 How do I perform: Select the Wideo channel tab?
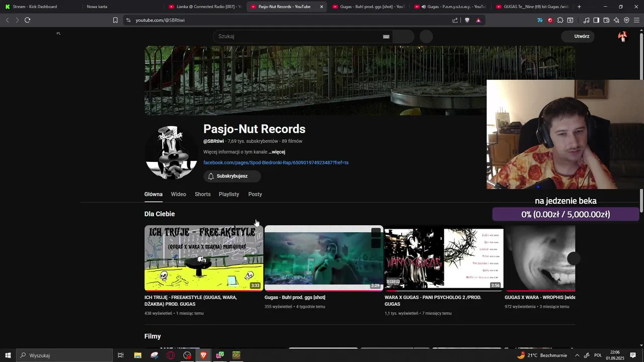pos(179,194)
